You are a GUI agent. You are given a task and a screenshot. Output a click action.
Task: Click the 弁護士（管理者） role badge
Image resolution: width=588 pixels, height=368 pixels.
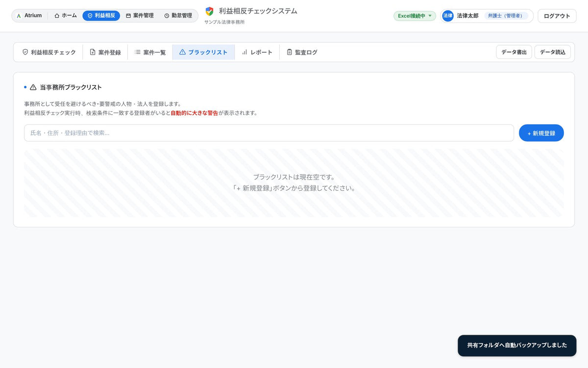click(x=506, y=16)
